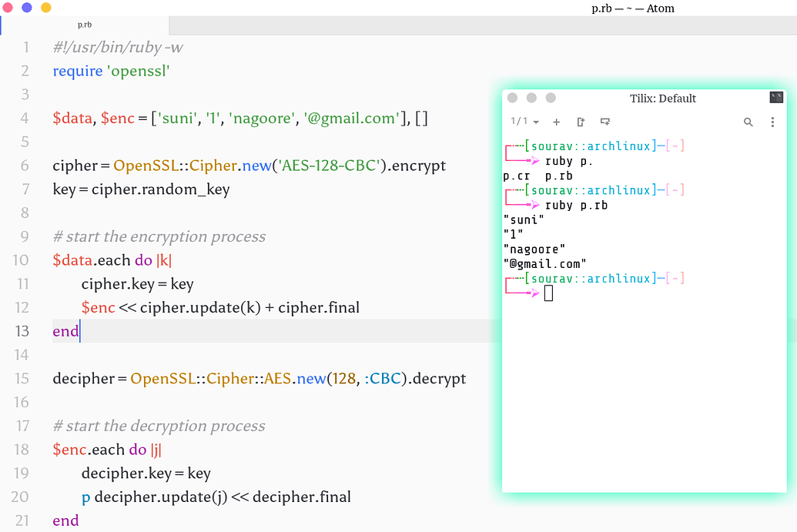The image size is (797, 532).
Task: Click the 'Tilix: Default' title bar text
Action: pyautogui.click(x=662, y=99)
